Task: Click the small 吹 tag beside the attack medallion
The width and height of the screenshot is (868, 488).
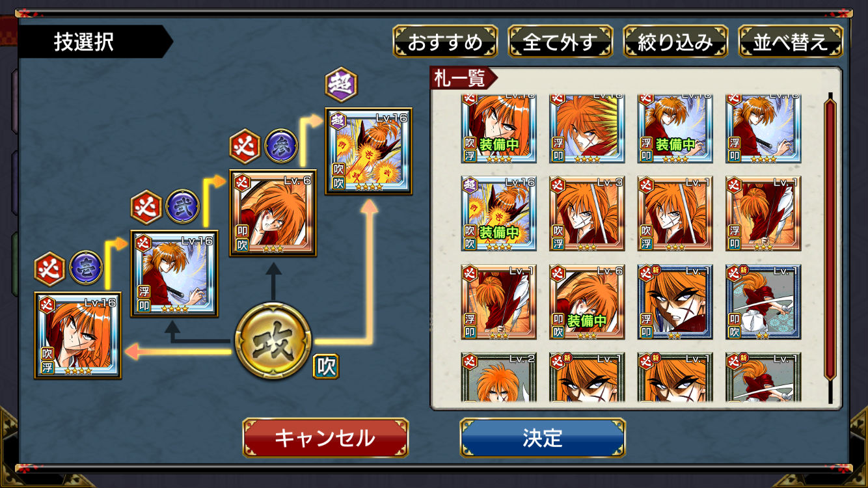Action: [x=326, y=366]
